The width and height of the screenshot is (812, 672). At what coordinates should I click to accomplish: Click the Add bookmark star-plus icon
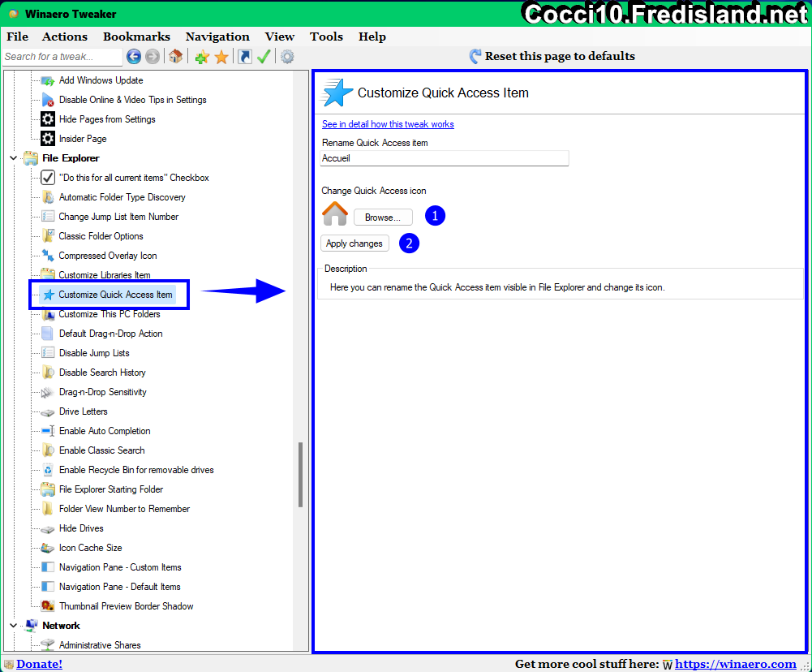coord(202,57)
